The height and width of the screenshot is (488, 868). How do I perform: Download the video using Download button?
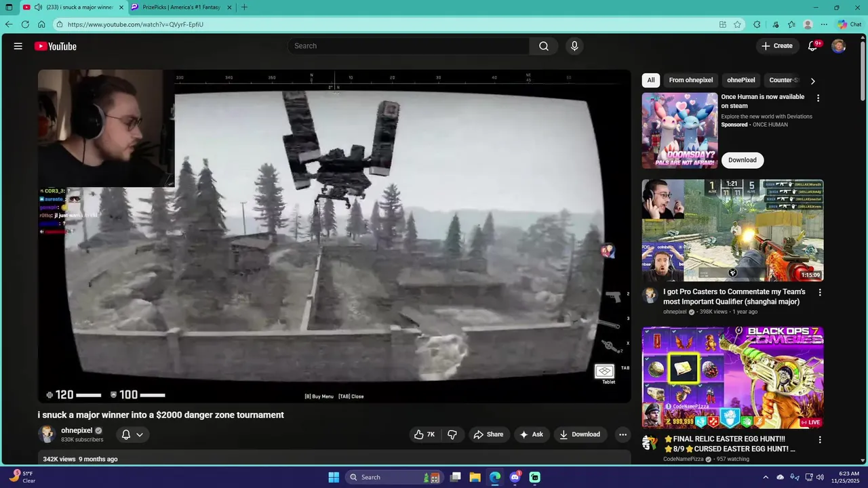click(580, 434)
